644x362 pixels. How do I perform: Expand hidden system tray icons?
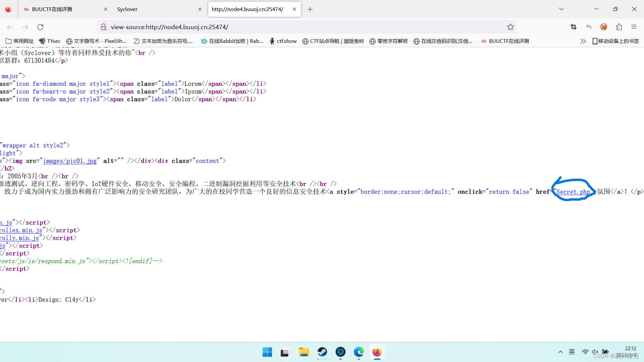(x=560, y=352)
